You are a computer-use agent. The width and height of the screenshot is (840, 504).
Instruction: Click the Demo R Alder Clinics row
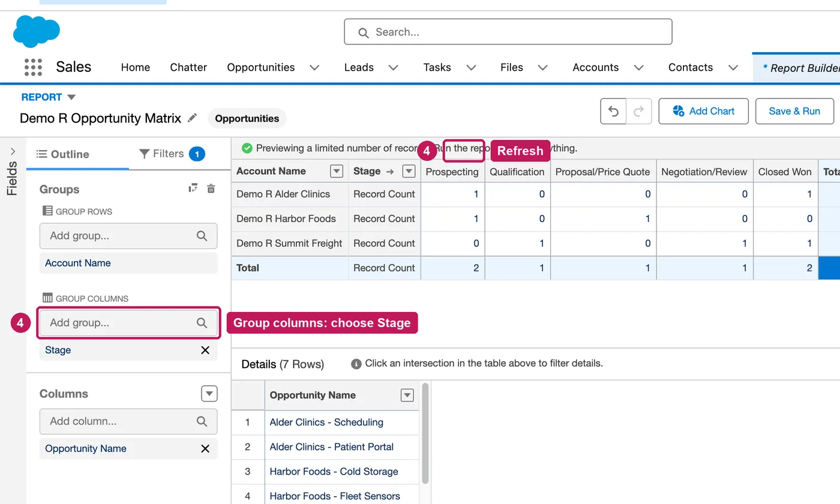[x=283, y=194]
